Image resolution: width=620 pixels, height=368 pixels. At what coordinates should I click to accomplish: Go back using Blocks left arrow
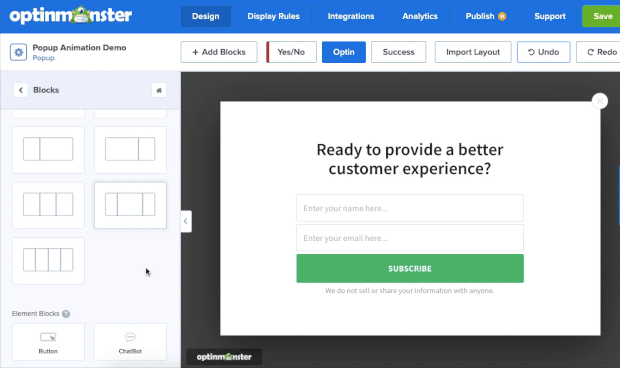click(21, 90)
